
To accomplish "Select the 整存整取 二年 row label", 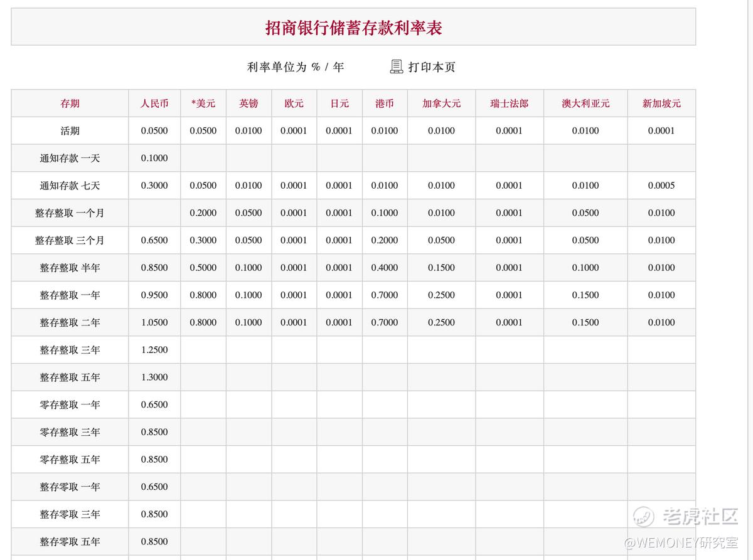I will tap(70, 322).
